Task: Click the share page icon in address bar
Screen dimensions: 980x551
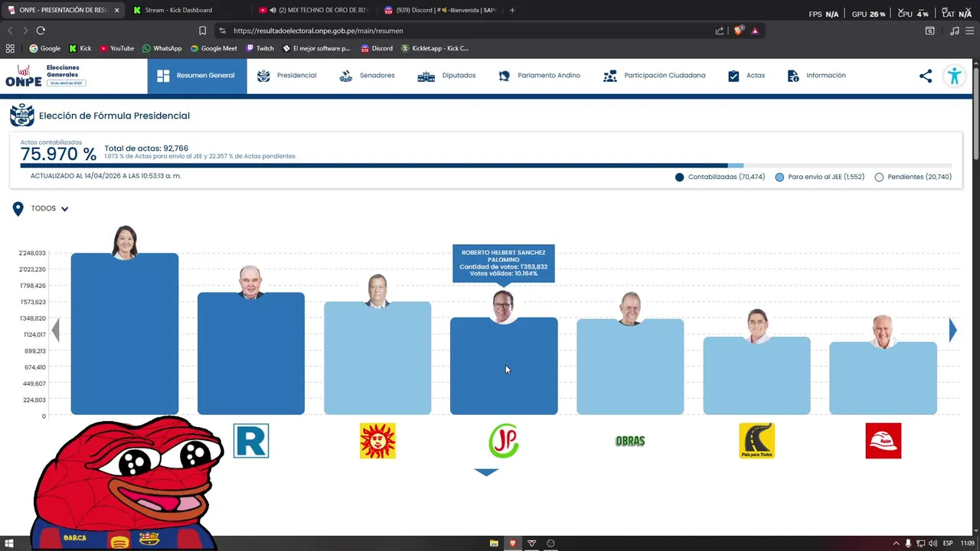Action: [720, 31]
